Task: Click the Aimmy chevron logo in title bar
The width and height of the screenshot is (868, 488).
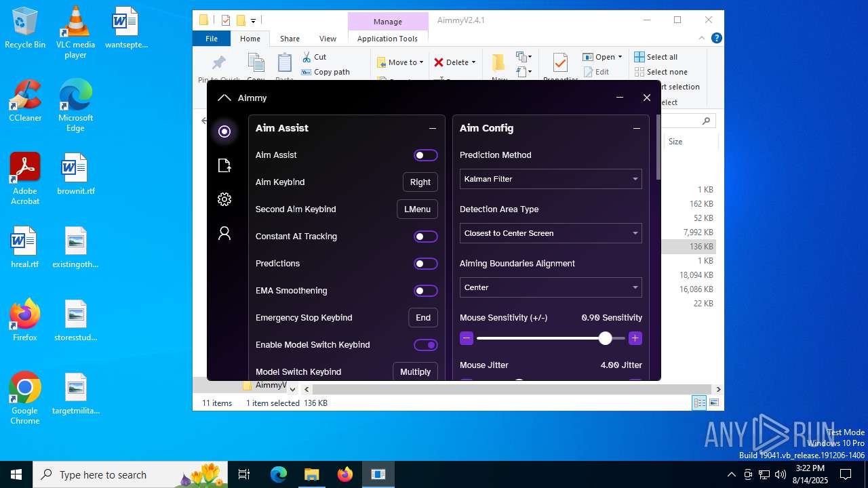Action: [224, 98]
